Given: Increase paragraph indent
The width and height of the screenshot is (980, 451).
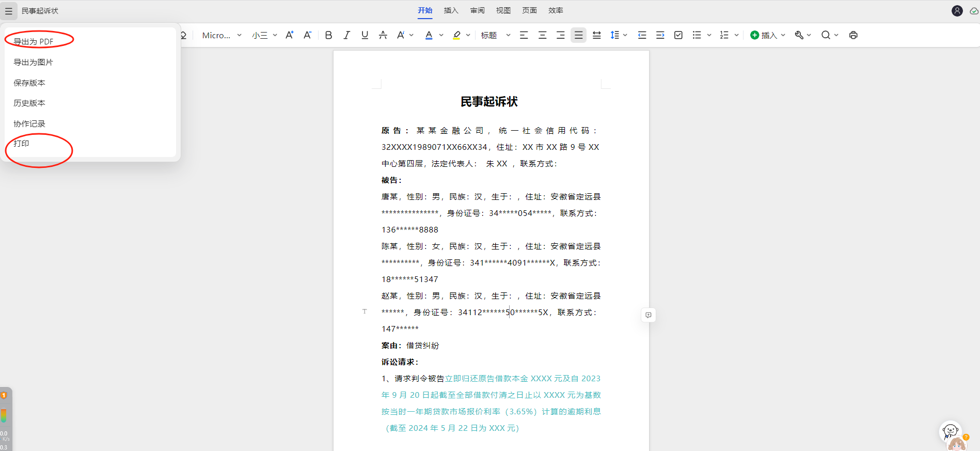Looking at the screenshot, I should click(660, 35).
